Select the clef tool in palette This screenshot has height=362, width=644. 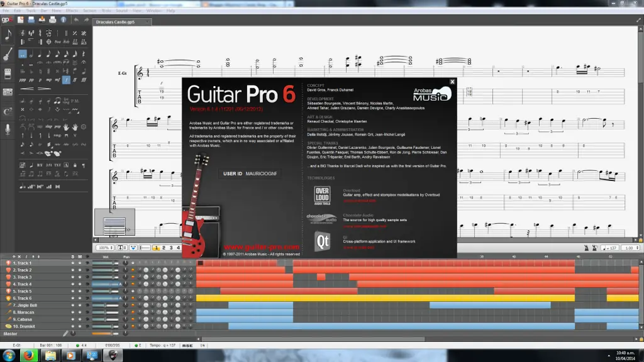pos(23,33)
